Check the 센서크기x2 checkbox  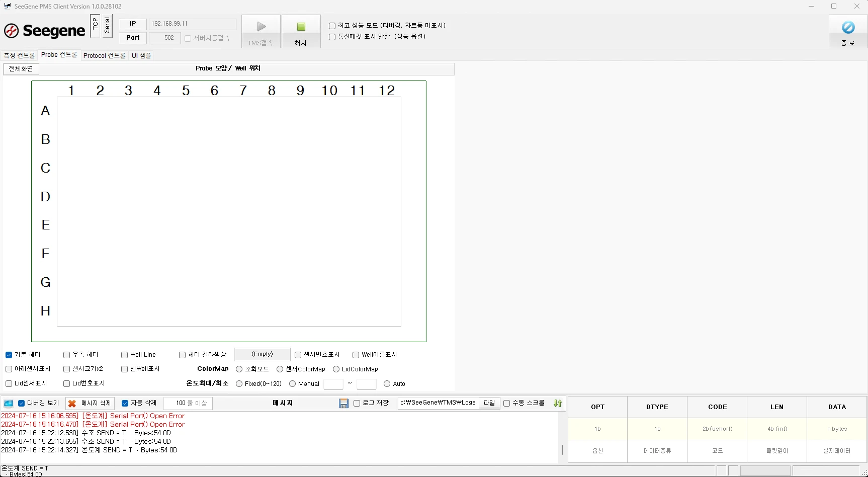[66, 369]
